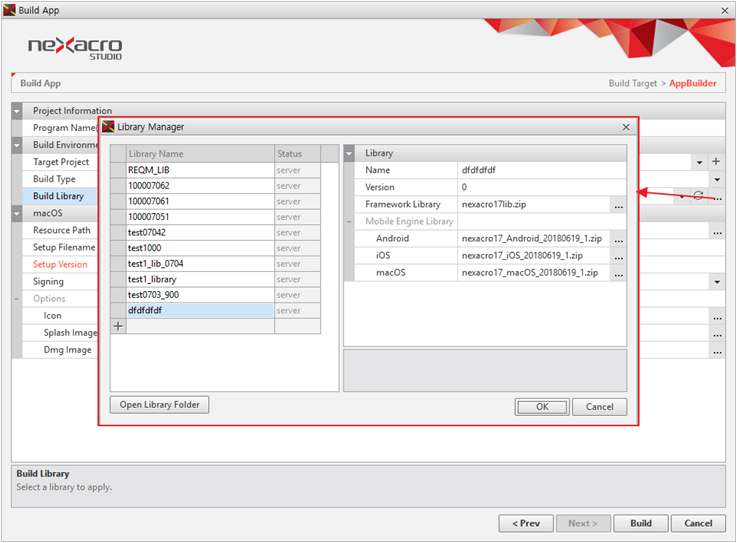Screen dimensions: 737x543
Task: Collapse the Project Information section
Action: [x=17, y=111]
